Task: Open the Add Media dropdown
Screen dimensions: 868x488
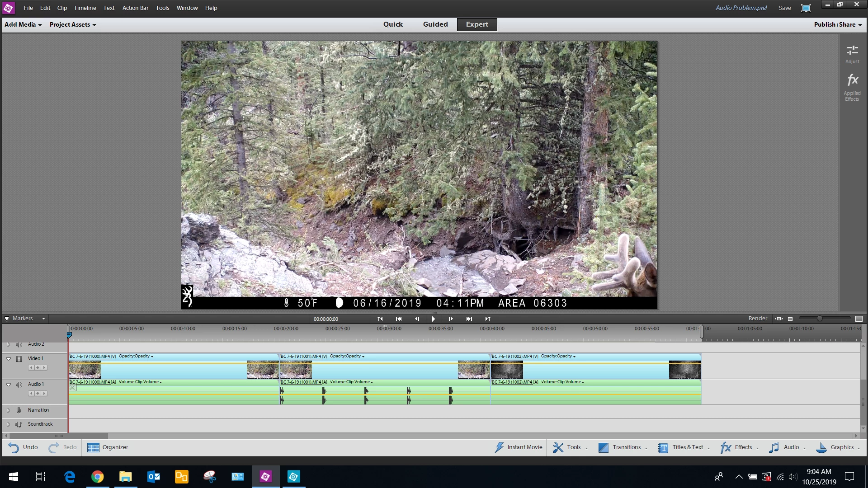Action: coord(23,24)
